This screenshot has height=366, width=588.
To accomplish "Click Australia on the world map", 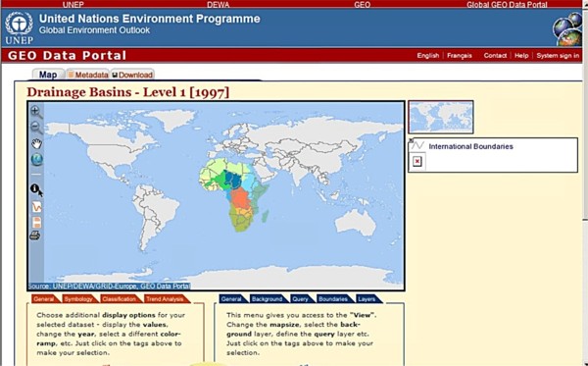I will 355,222.
